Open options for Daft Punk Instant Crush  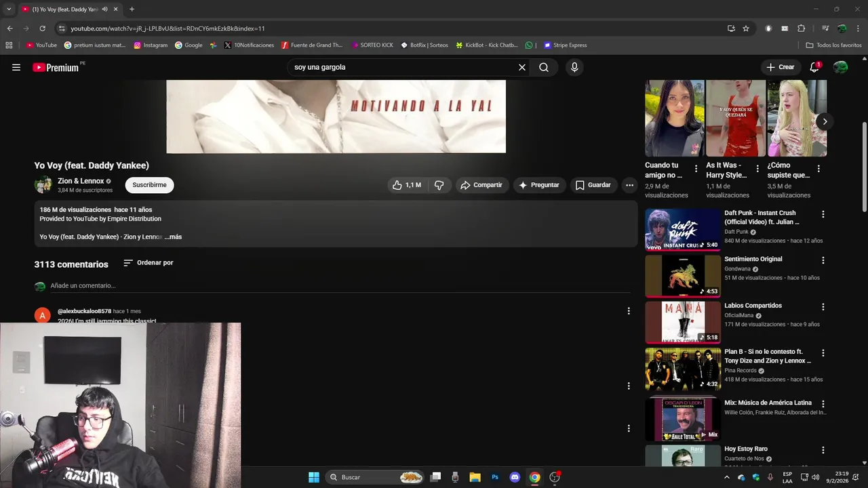(823, 214)
